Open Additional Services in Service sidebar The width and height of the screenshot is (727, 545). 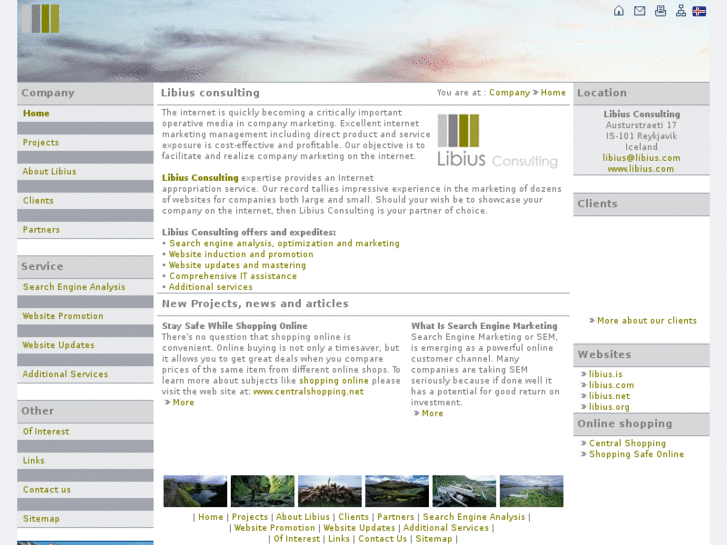65,374
